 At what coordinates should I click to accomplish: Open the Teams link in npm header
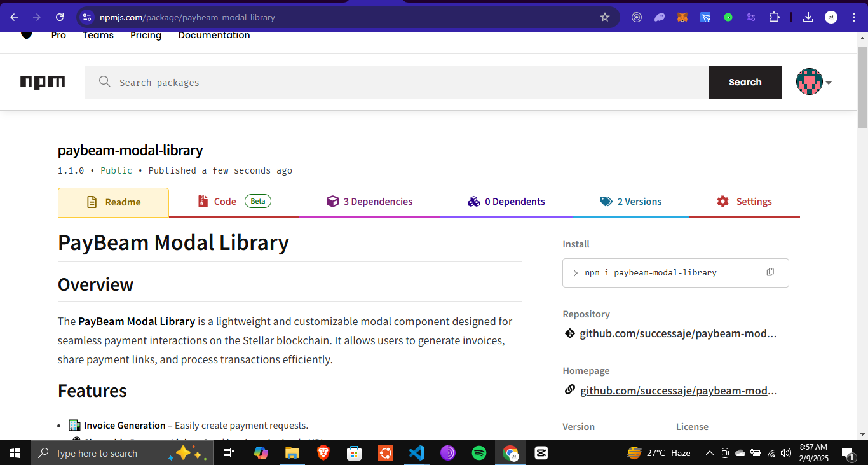[x=98, y=36]
